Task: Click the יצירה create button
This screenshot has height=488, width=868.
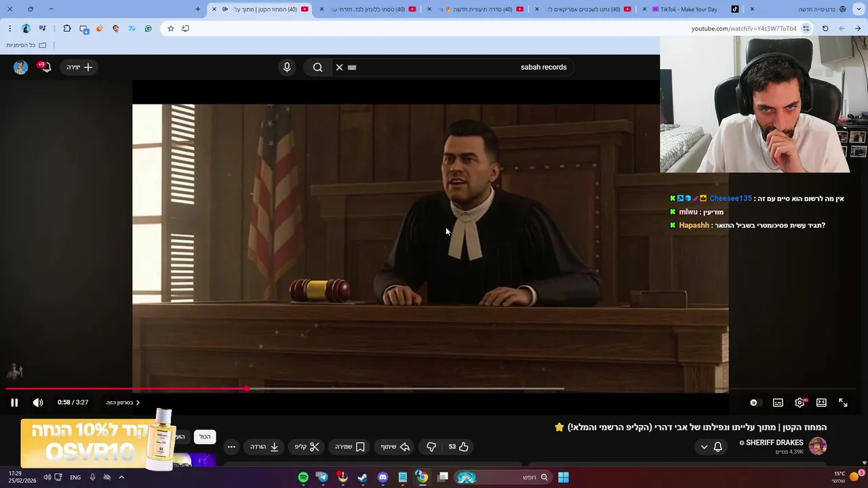Action: [x=79, y=67]
